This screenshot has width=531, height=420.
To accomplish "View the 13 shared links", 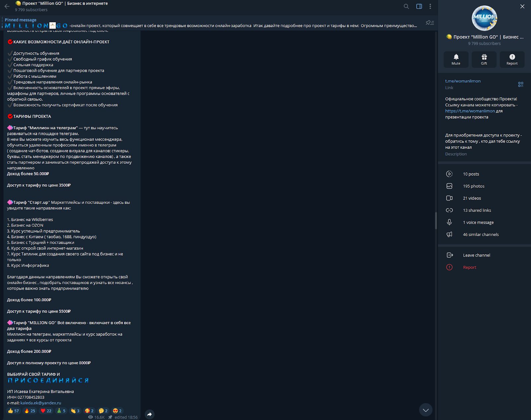I will pyautogui.click(x=477, y=210).
